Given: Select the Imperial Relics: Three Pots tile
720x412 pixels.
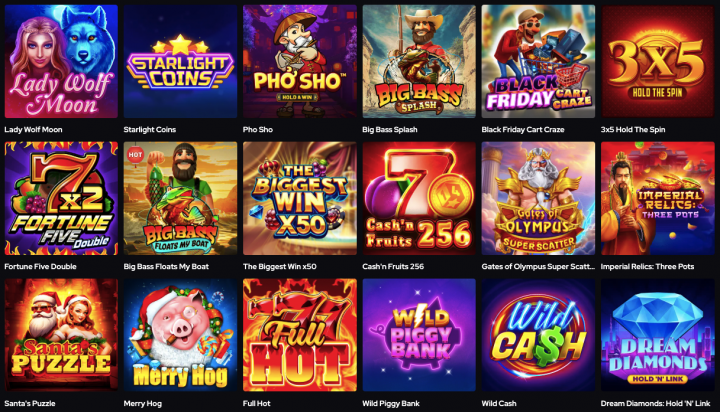Looking at the screenshot, I should (x=658, y=198).
